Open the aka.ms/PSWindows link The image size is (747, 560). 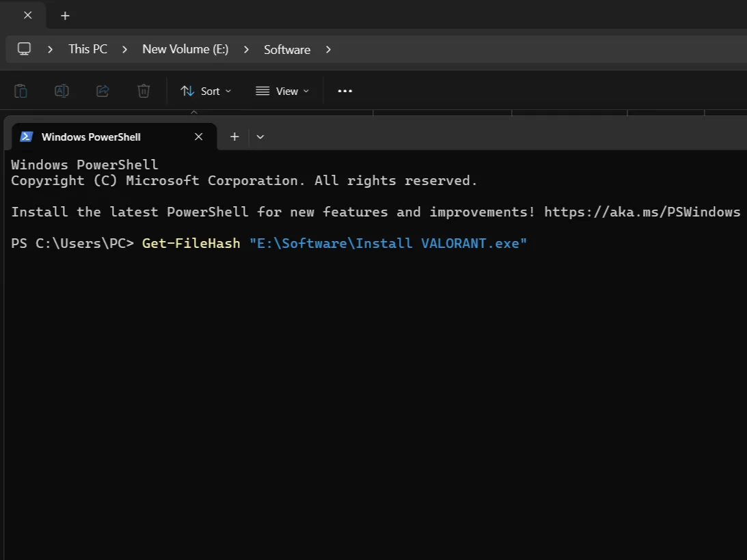point(641,212)
